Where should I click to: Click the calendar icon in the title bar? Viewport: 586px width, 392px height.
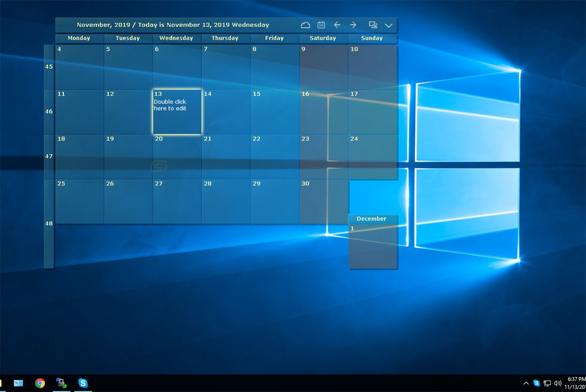coord(321,25)
